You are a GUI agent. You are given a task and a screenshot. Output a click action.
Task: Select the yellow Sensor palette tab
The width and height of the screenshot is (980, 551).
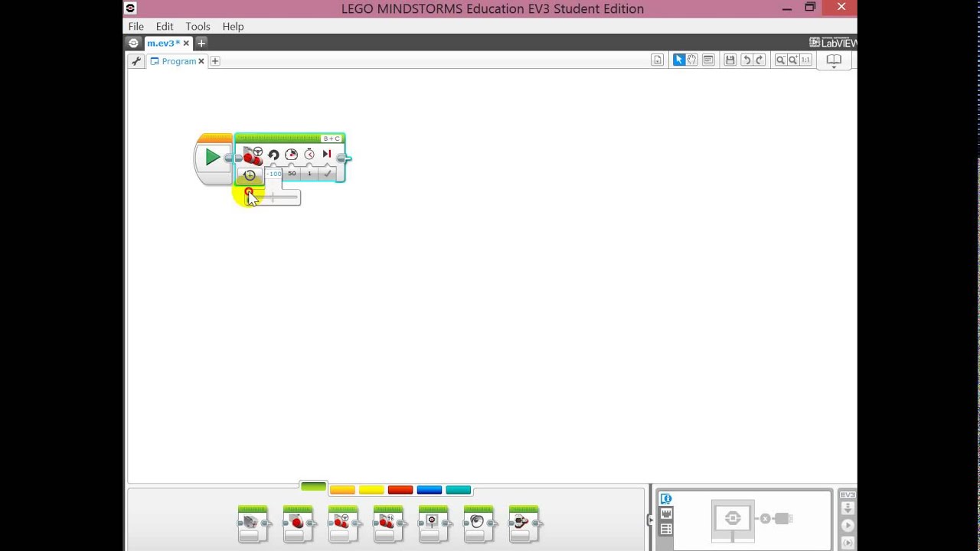(x=371, y=490)
